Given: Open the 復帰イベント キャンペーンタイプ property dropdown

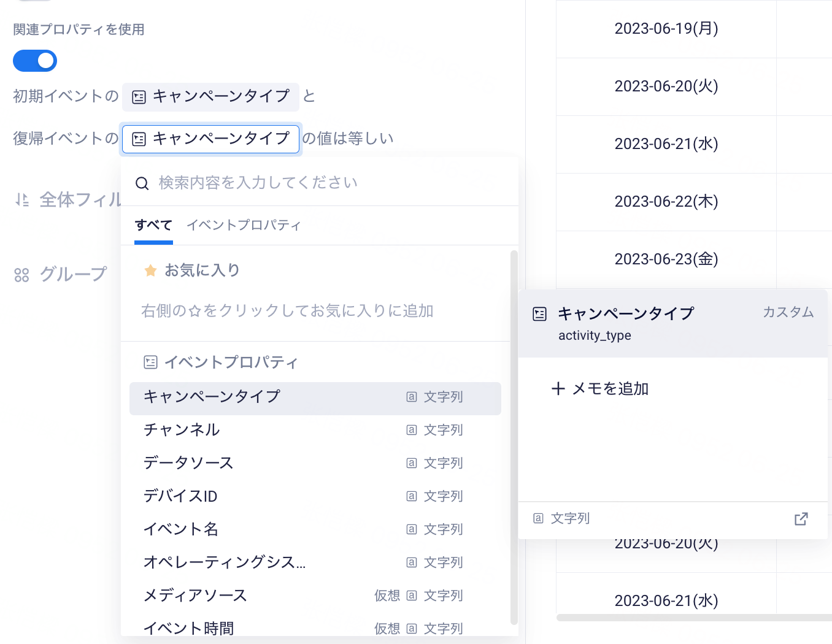Looking at the screenshot, I should point(210,139).
